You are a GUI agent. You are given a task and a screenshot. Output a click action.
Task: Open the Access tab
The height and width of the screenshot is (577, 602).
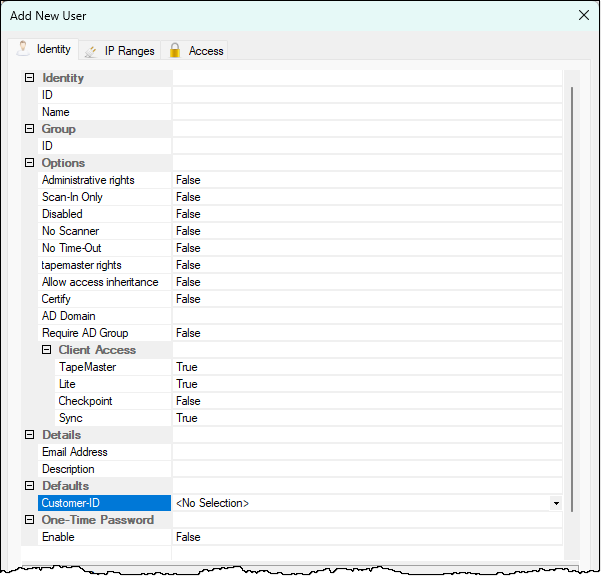point(205,50)
